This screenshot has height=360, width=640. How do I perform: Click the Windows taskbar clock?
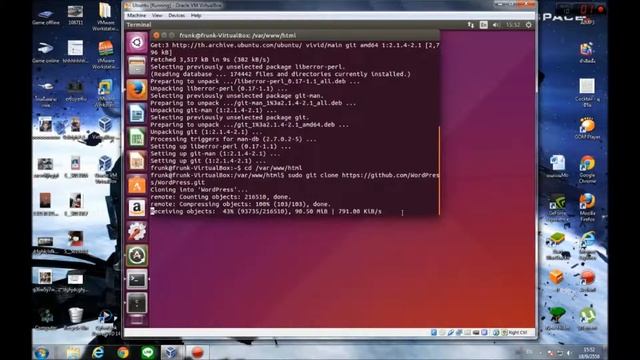[x=589, y=353]
